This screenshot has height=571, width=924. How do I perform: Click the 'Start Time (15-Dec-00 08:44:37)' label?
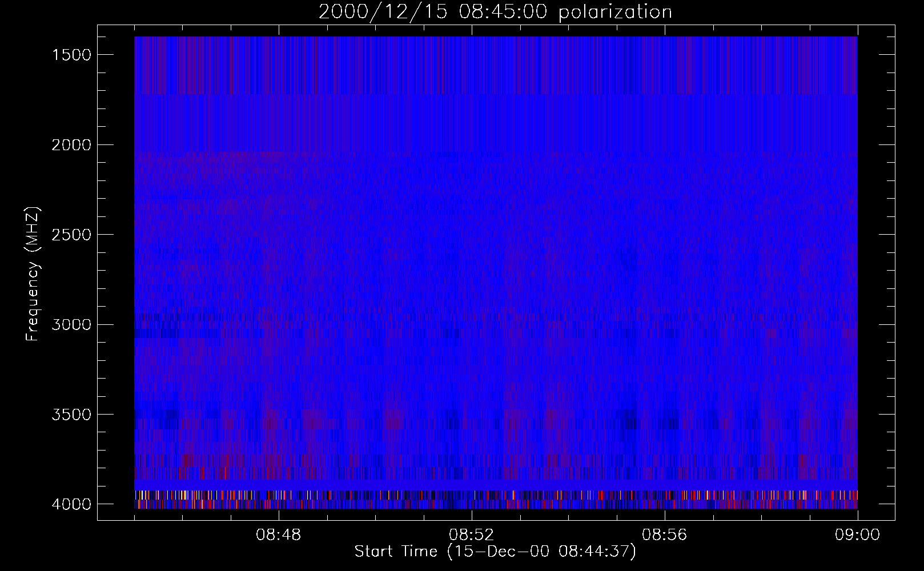click(x=495, y=552)
